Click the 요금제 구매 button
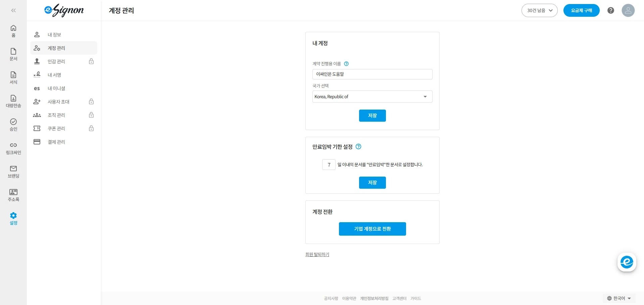644x305 pixels. (x=581, y=10)
